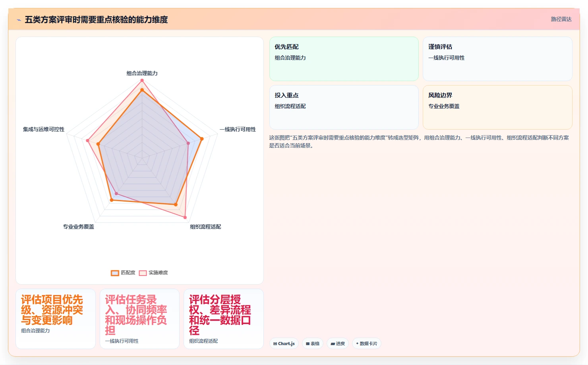Click the pink 实施难度 point on 组织流程适配 axis
This screenshot has width=588, height=365.
click(x=185, y=217)
